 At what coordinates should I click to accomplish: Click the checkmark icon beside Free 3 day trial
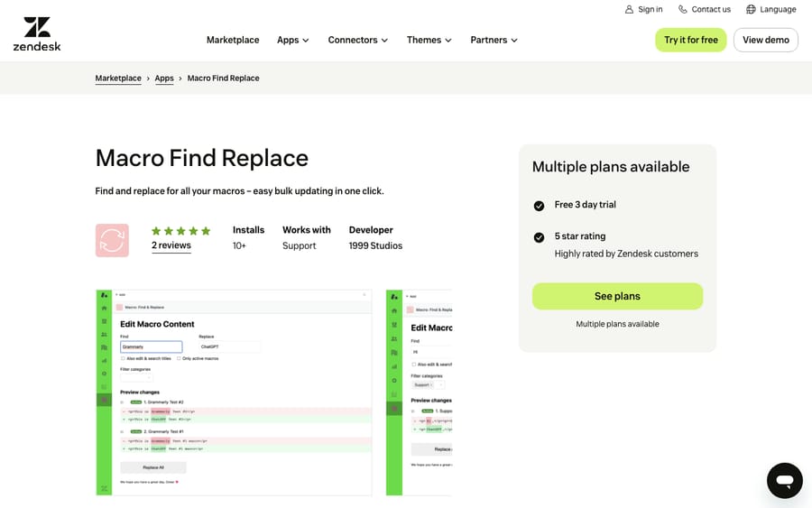pos(539,206)
